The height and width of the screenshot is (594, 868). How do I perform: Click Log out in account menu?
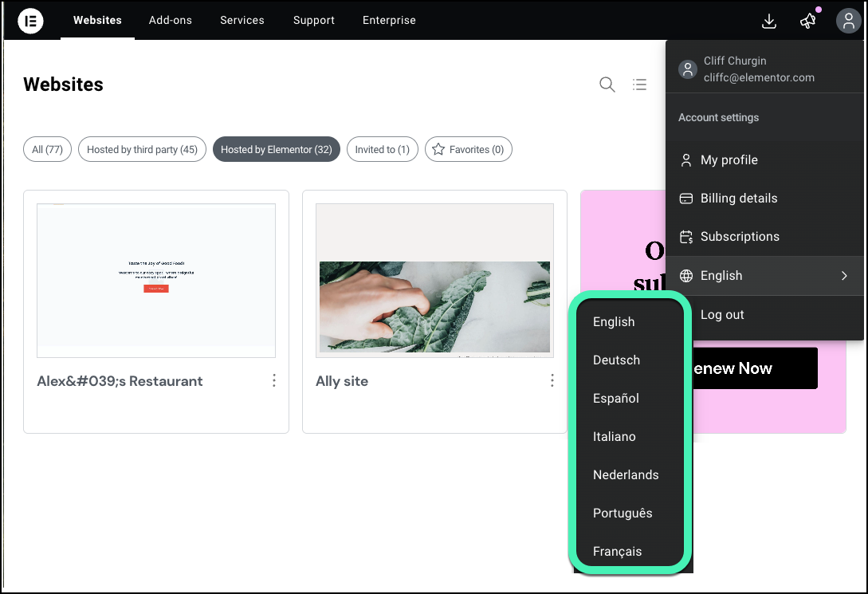pos(722,315)
